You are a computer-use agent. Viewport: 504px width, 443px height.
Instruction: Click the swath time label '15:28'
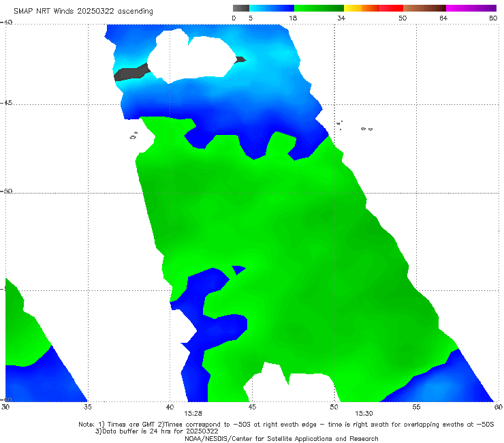(x=193, y=414)
